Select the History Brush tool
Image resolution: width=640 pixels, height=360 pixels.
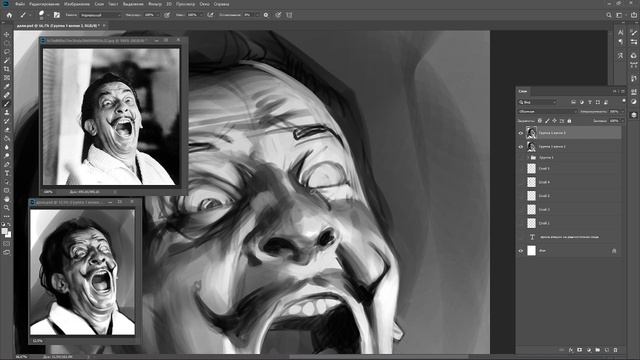pos(7,121)
